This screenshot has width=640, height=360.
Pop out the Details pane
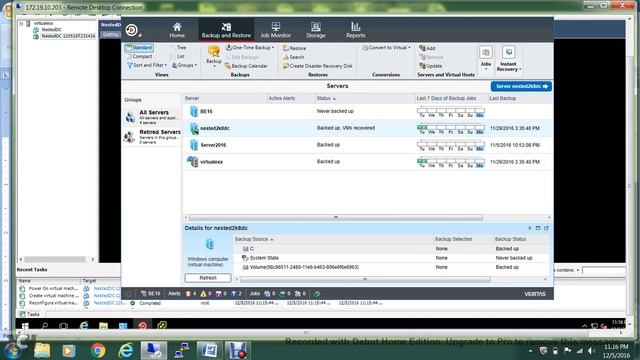click(546, 228)
